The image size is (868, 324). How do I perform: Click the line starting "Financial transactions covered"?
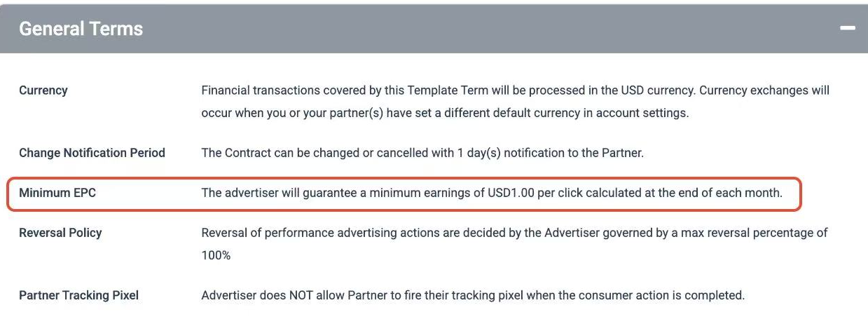515,90
